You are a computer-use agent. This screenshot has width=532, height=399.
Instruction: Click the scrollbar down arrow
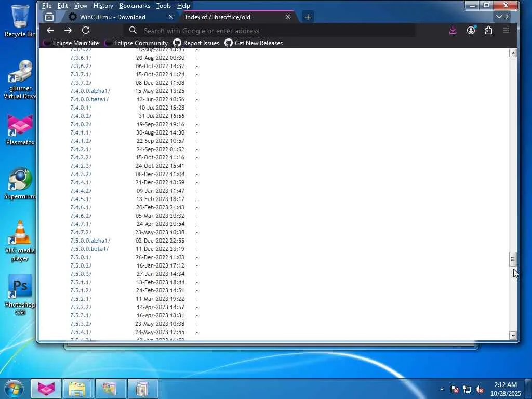(x=513, y=336)
